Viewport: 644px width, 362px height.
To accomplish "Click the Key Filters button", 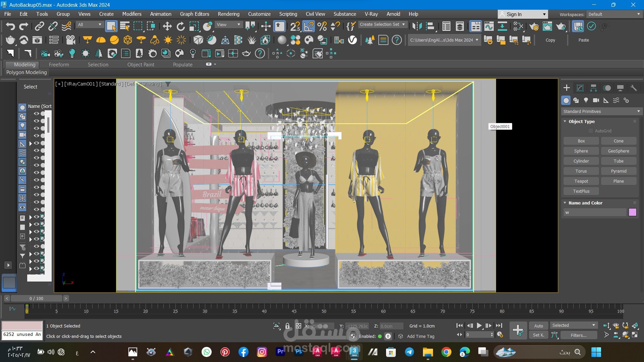I will click(579, 335).
